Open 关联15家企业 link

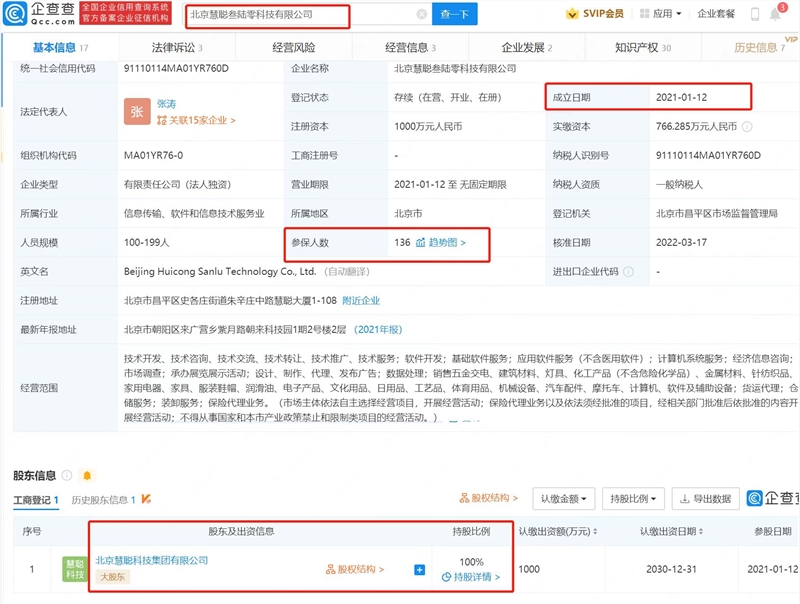[201, 121]
